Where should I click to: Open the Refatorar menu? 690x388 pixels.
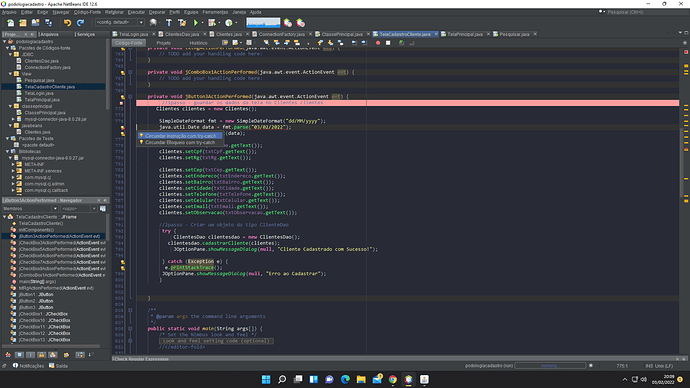point(114,12)
